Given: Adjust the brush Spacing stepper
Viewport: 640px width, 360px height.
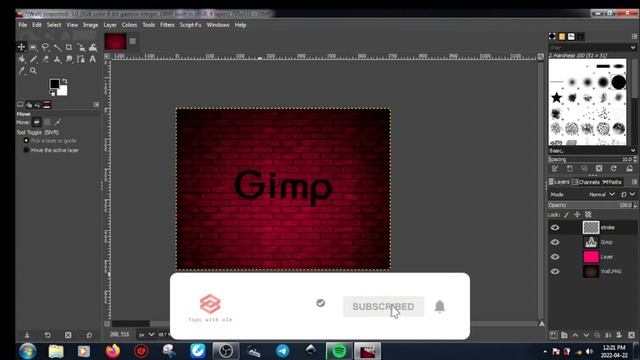Looking at the screenshot, I should pos(635,159).
